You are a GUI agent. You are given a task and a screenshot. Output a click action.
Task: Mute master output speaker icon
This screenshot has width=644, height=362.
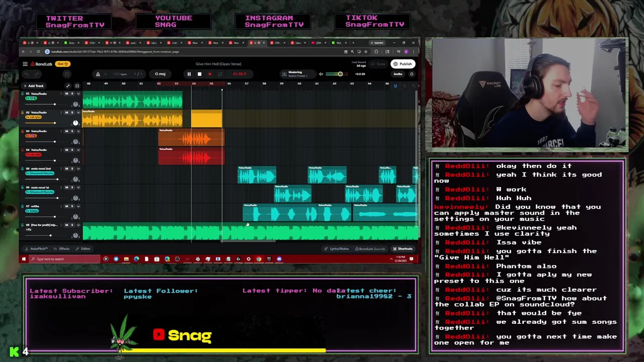point(320,74)
